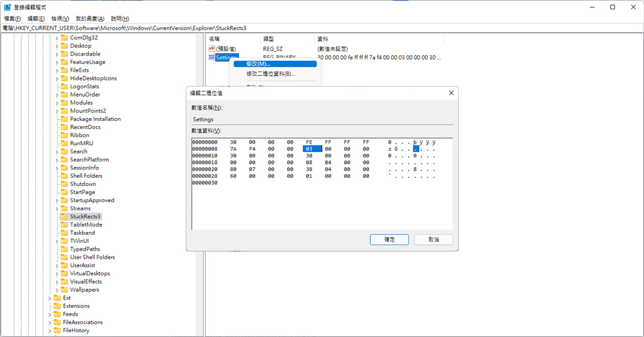644x337 pixels.
Task: Click the StuckRects3 folder icon
Action: pos(64,216)
